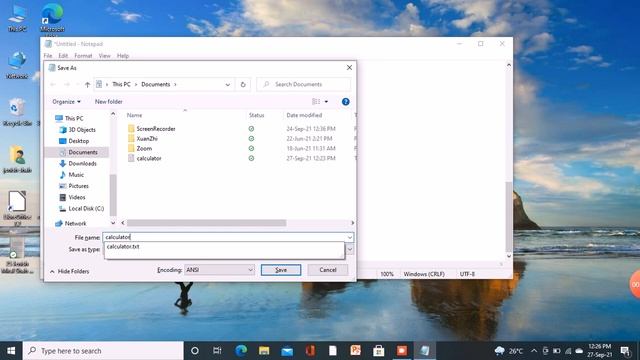The width and height of the screenshot is (640, 360).
Task: Select the ScreenRecorder folder
Action: coord(151,129)
